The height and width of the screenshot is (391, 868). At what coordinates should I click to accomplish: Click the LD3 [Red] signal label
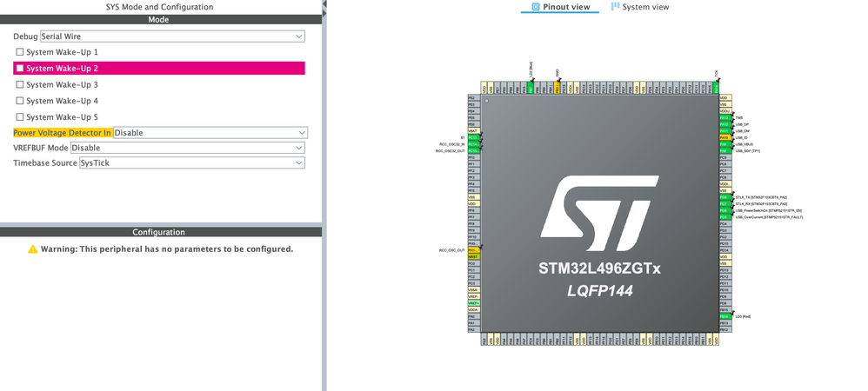[x=743, y=317]
